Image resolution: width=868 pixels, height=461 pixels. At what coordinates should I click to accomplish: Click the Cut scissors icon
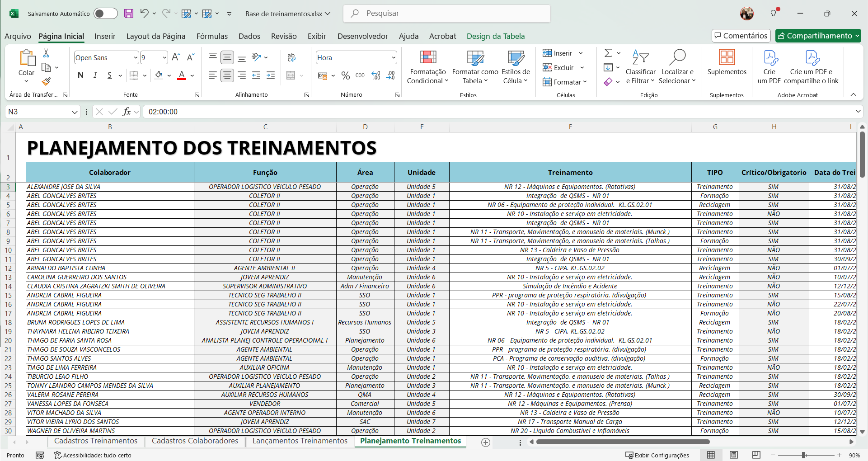click(x=46, y=54)
